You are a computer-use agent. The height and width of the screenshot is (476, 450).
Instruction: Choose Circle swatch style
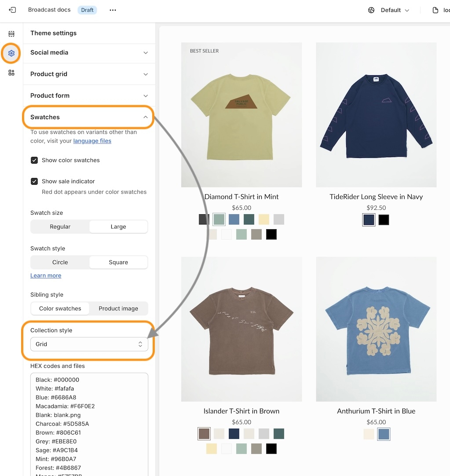[60, 262]
